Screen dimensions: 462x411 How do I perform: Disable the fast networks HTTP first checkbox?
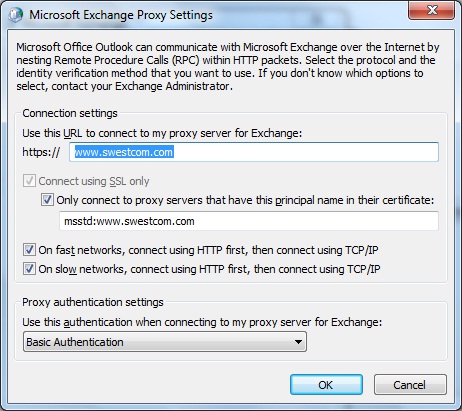(x=29, y=250)
